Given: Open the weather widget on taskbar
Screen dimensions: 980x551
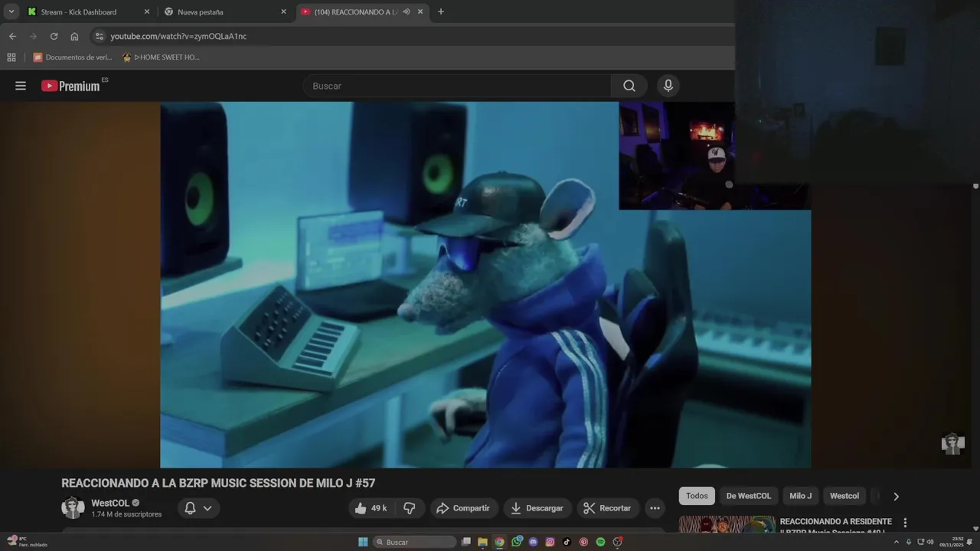Looking at the screenshot, I should 27,542.
